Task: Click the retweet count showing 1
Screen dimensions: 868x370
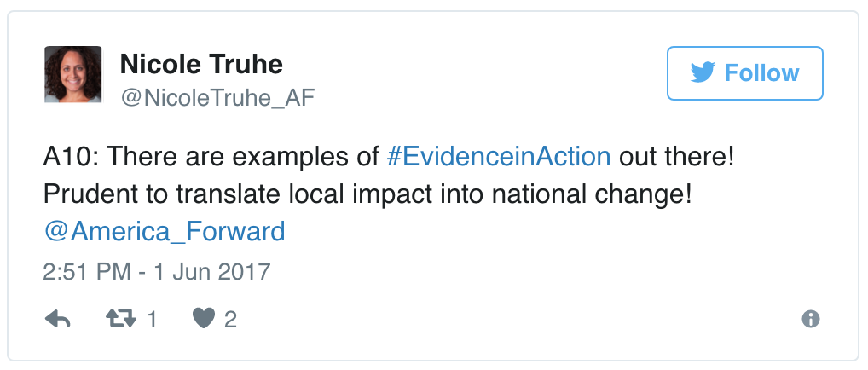Action: coord(152,320)
